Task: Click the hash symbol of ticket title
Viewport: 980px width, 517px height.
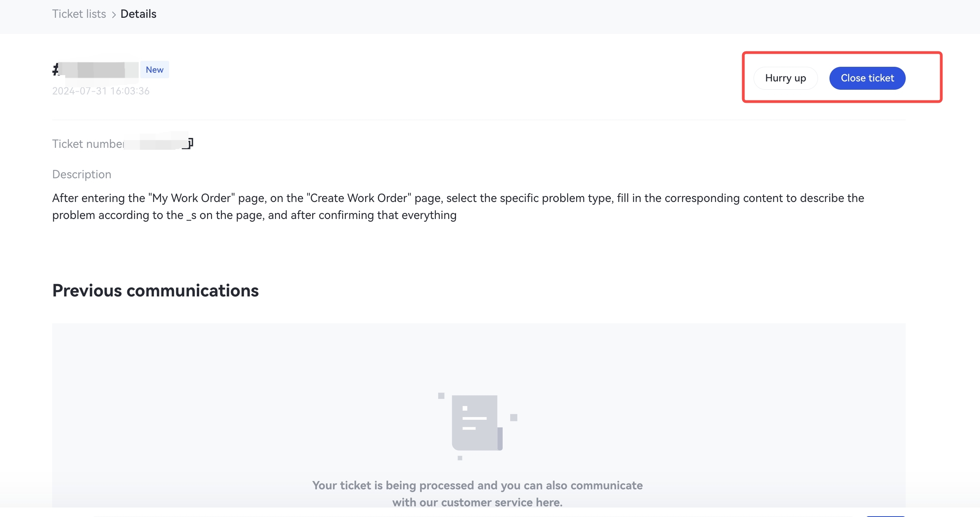Action: click(56, 70)
